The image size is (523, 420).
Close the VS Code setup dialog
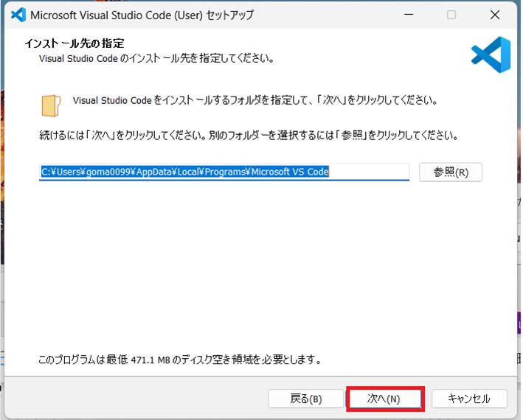[x=495, y=15]
